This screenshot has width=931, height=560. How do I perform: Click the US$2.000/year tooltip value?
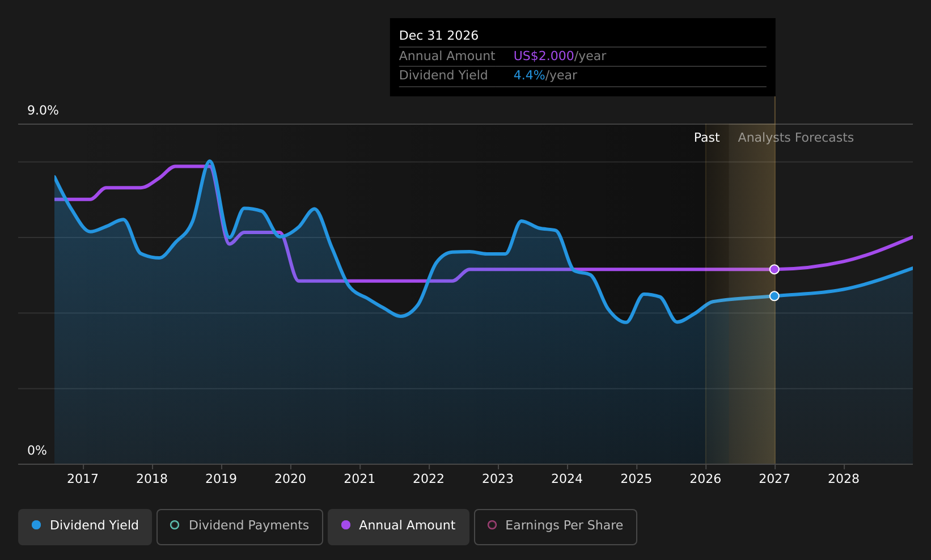(560, 56)
